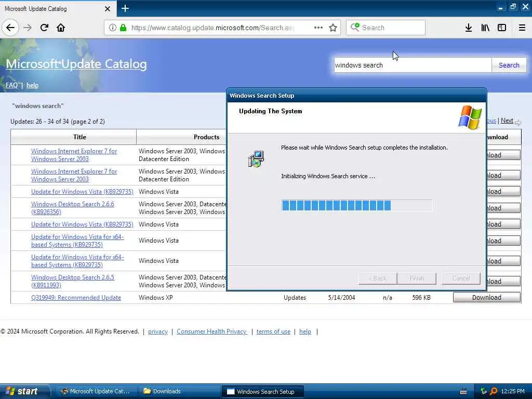Open the privacy footer link

[158, 331]
